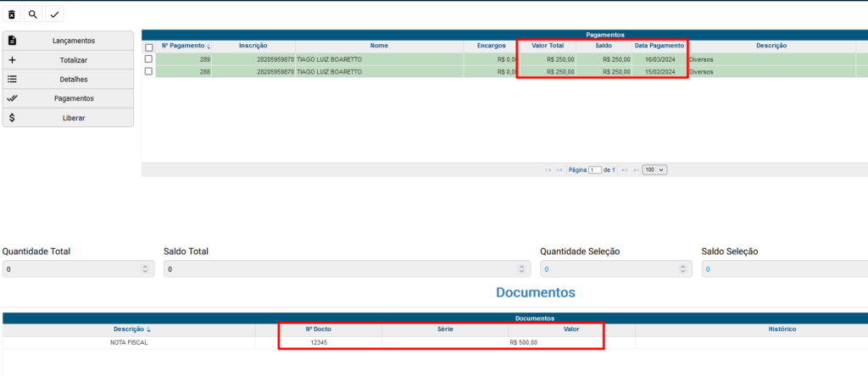The image size is (868, 376).
Task: Select Totalizar in the side menu
Action: point(68,60)
